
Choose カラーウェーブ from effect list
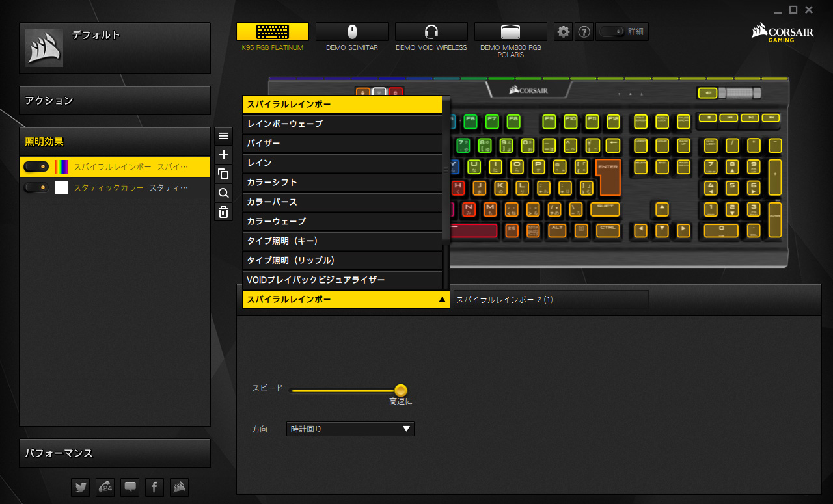coord(342,221)
